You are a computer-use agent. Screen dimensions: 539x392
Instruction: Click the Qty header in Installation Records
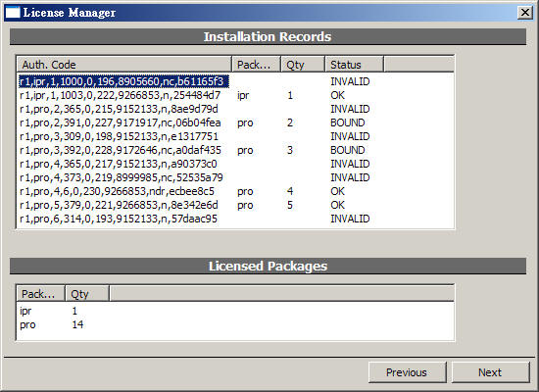(303, 65)
